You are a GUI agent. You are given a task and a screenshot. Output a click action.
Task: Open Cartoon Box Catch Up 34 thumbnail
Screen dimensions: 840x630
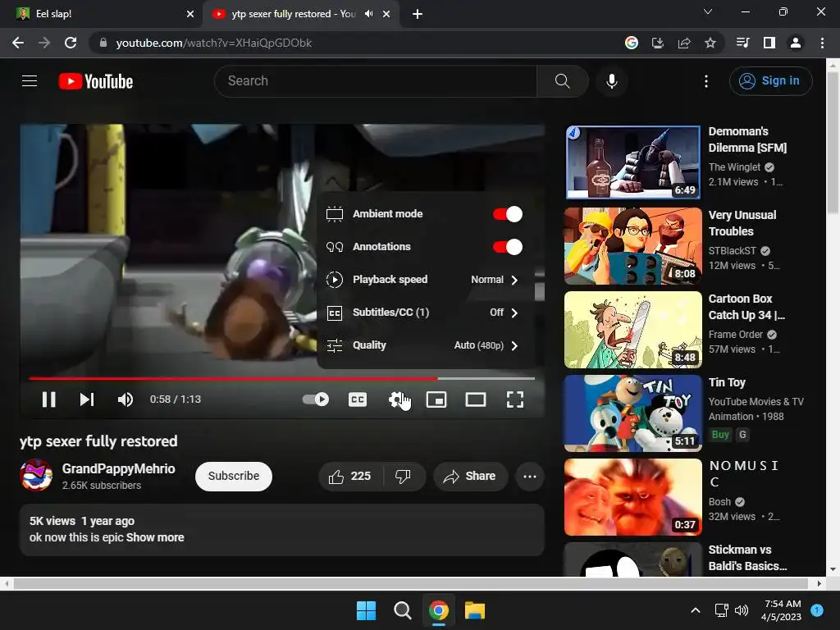(x=632, y=330)
